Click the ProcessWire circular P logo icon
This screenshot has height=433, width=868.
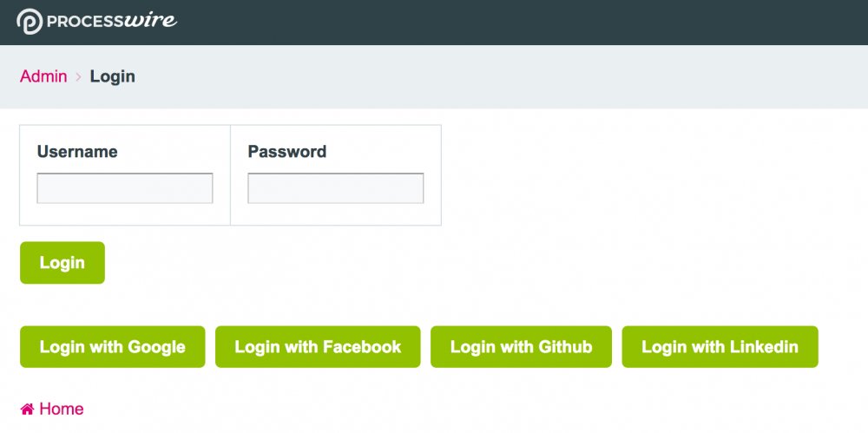pyautogui.click(x=30, y=21)
